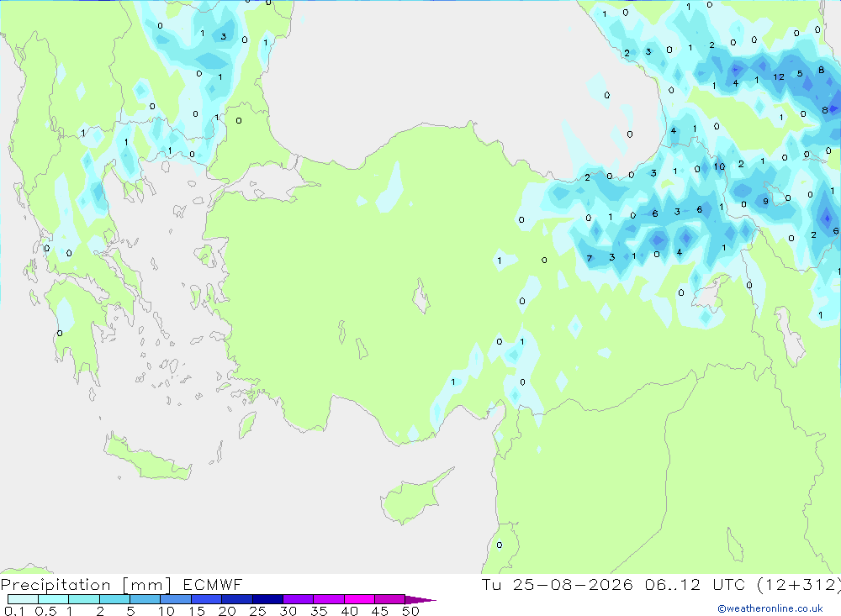Click the '35' legend scale label

[x=319, y=611]
